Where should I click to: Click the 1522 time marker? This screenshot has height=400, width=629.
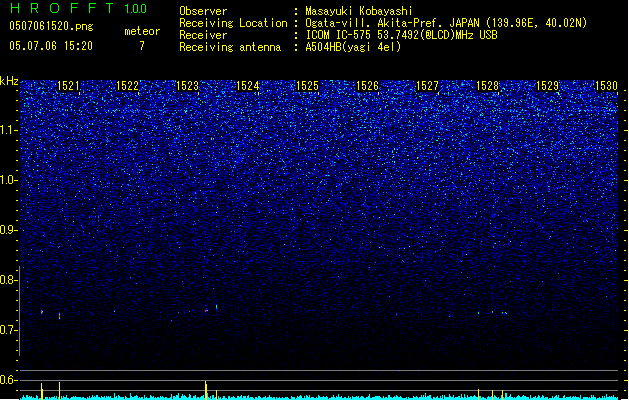click(x=127, y=86)
